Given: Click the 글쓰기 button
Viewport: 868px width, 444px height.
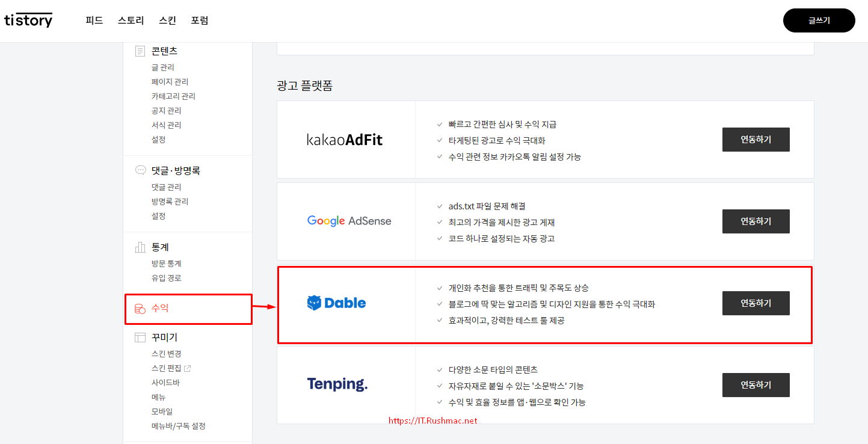Looking at the screenshot, I should pos(819,20).
